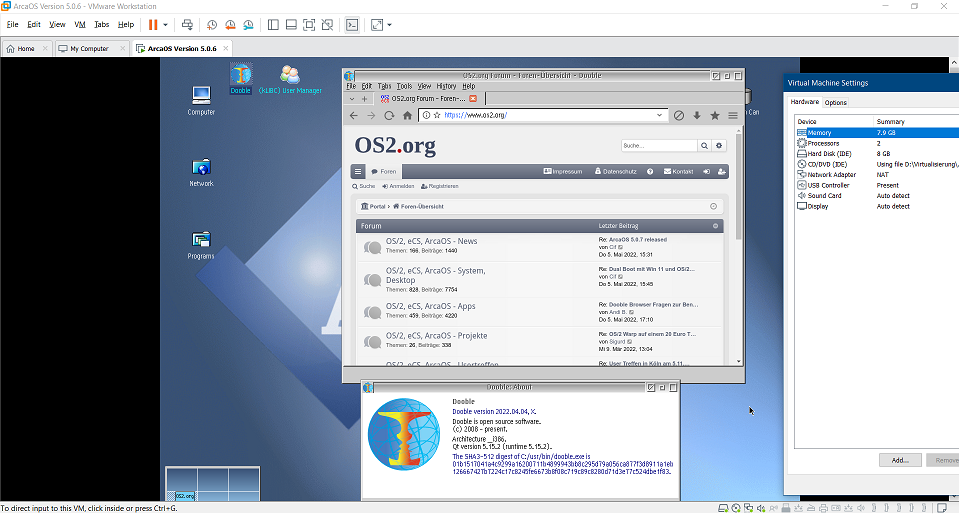Toggle the thumbnail bar icon in VMware
The image size is (959, 514).
(291, 24)
